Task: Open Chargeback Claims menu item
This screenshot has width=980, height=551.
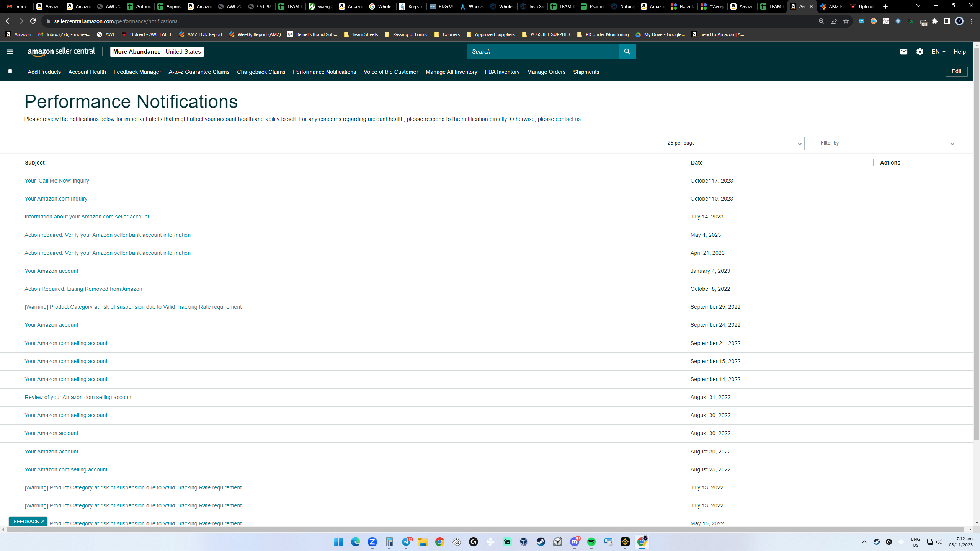Action: pos(261,72)
